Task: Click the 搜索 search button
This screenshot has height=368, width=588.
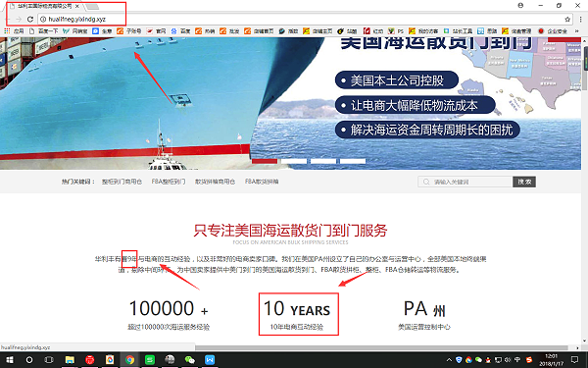Action: click(524, 182)
